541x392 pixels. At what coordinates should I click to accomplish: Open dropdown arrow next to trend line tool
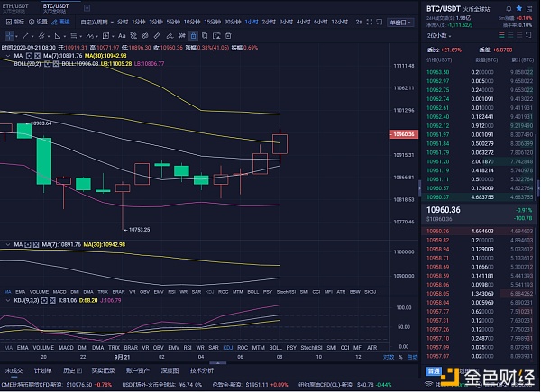32,36
